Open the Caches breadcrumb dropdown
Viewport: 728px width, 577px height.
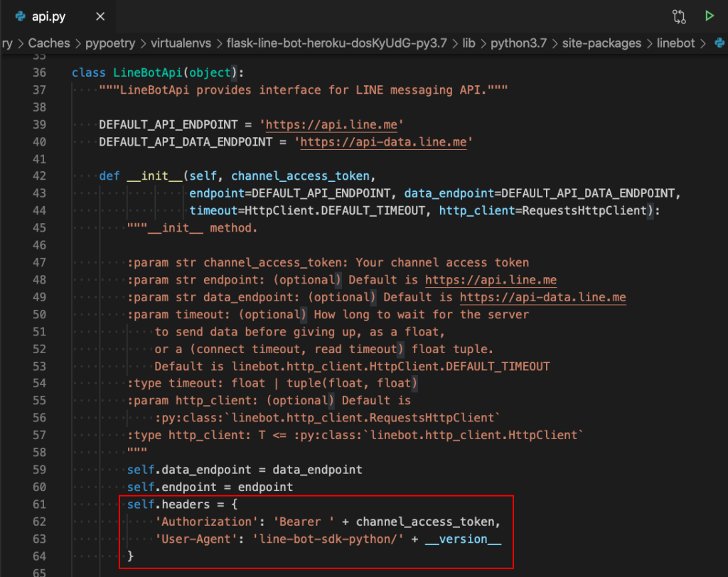[49, 43]
